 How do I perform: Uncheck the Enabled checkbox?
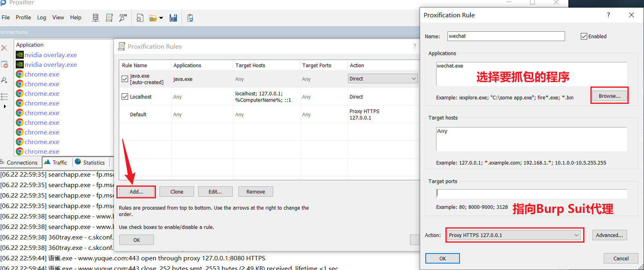(x=584, y=36)
